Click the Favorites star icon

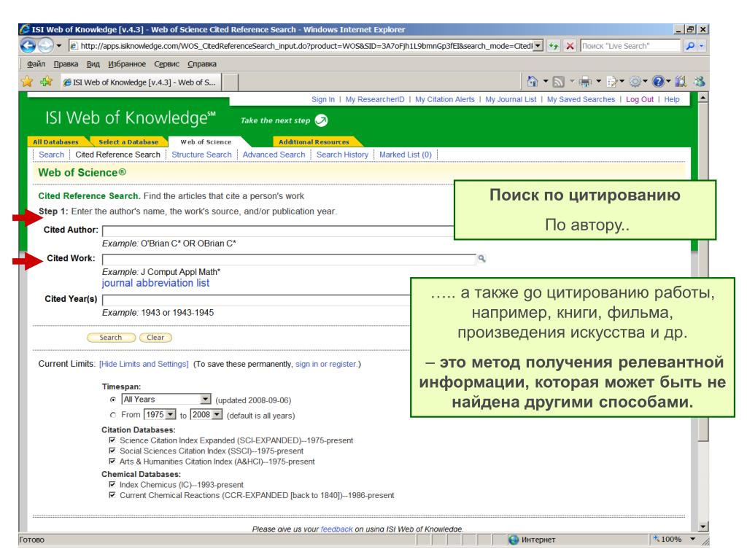(x=27, y=82)
